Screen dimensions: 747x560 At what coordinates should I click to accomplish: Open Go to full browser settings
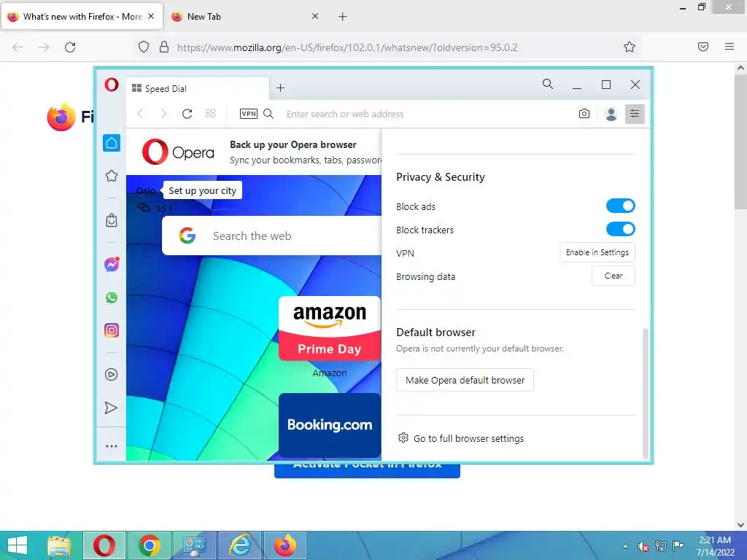coord(461,438)
